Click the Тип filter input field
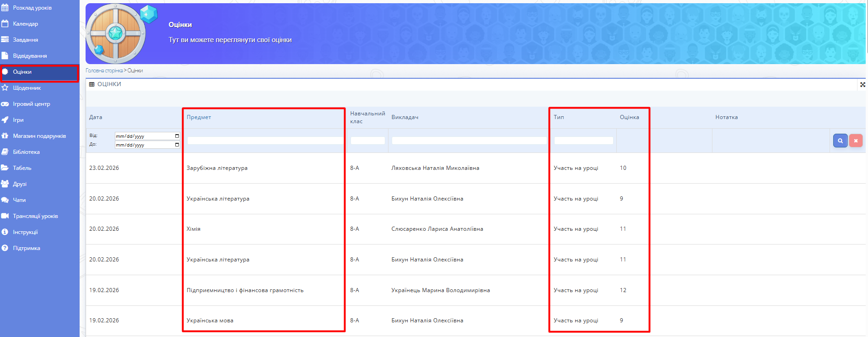Screen dimensions: 868x337 point(583,141)
